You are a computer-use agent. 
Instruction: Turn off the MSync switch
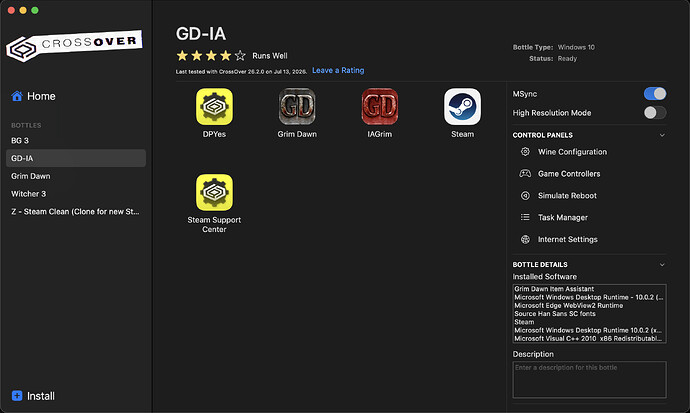[x=655, y=94]
